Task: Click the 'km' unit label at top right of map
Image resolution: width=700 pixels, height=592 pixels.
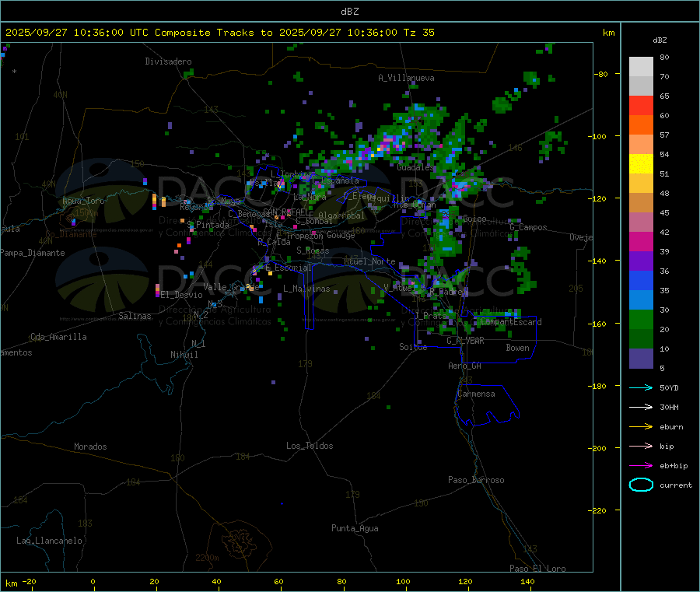Action: click(x=608, y=33)
